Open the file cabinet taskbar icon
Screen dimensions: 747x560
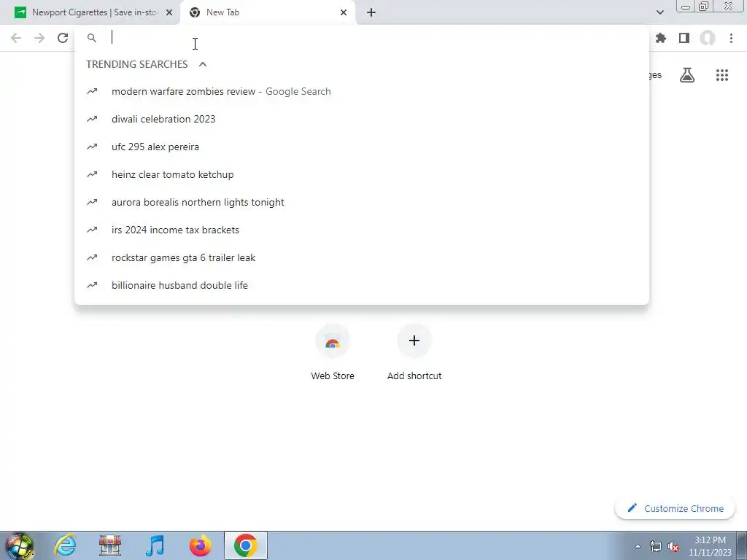coord(110,545)
